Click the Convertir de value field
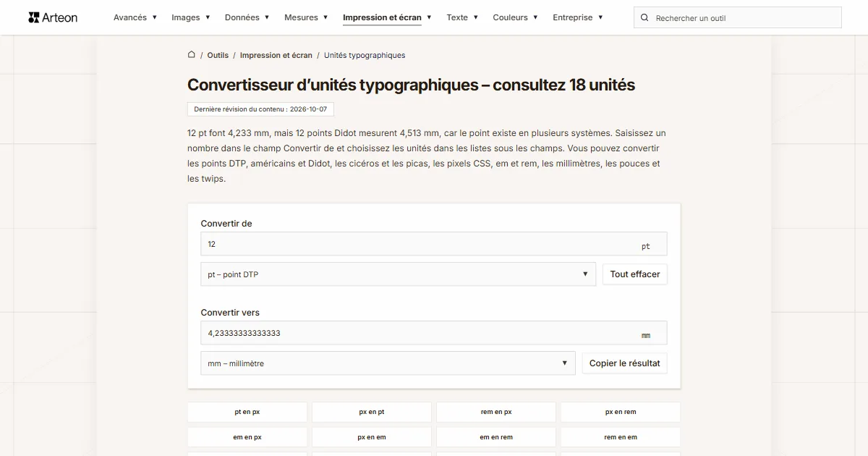 (x=434, y=244)
